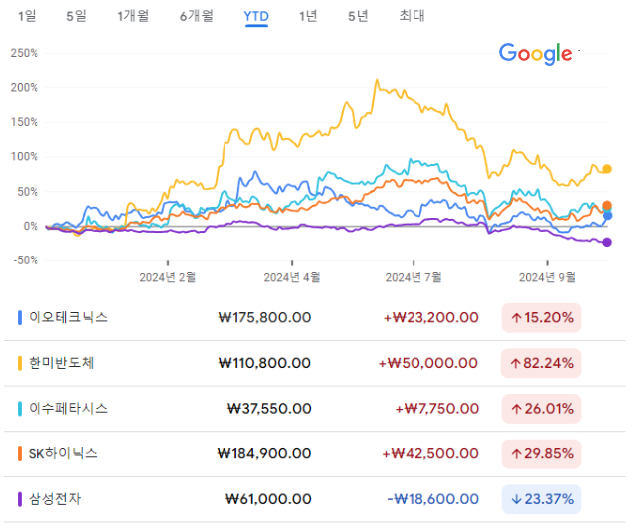637x529 pixels.
Task: Click the price ₩61,000.00
Action: pyautogui.click(x=269, y=499)
